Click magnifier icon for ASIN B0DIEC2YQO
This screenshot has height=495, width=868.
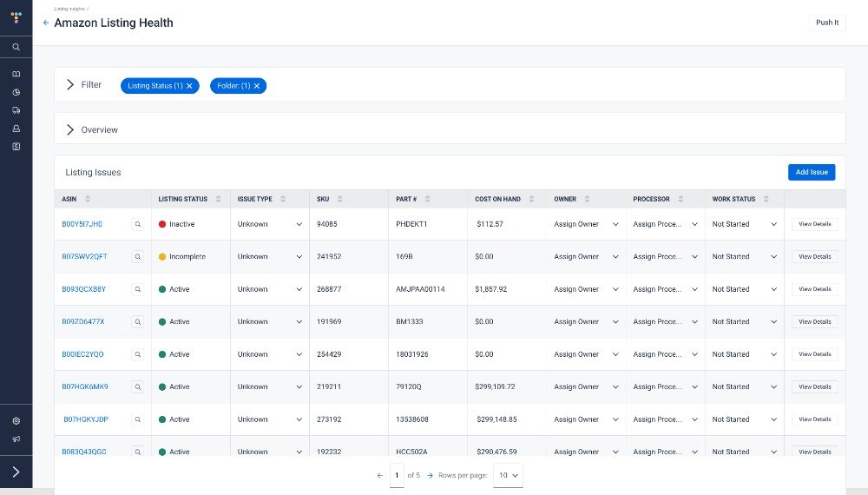pos(138,354)
